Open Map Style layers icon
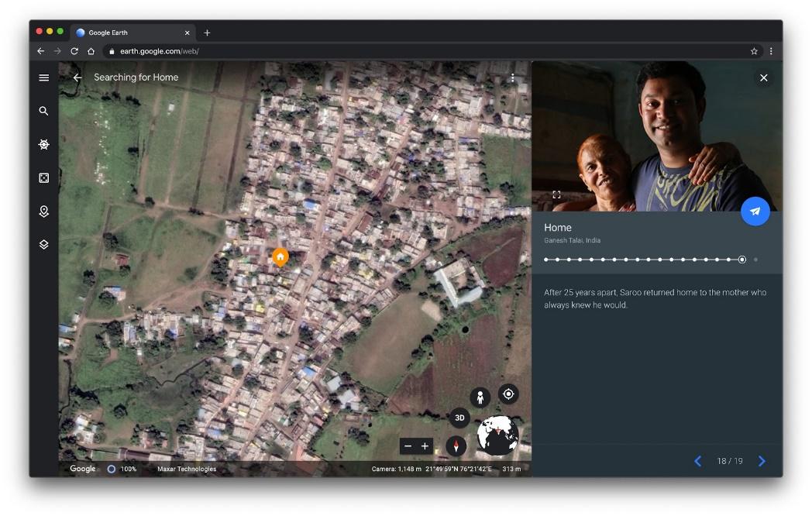The image size is (812, 516). 44,245
